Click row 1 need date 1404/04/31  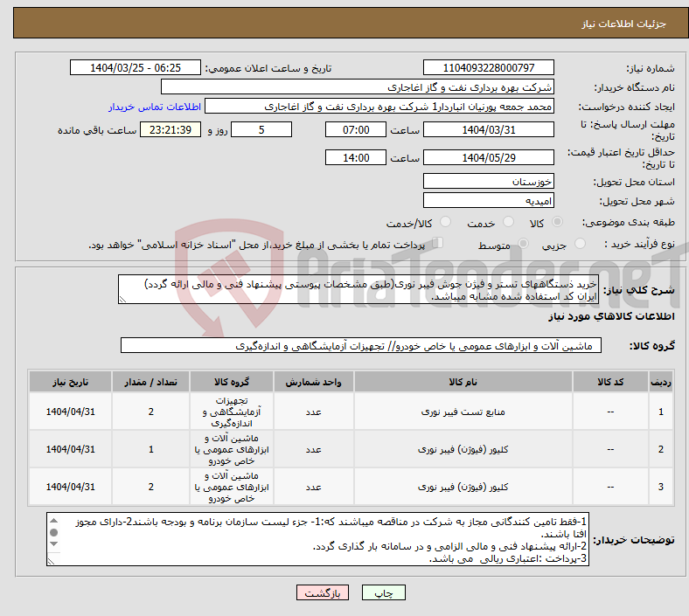pyautogui.click(x=70, y=412)
